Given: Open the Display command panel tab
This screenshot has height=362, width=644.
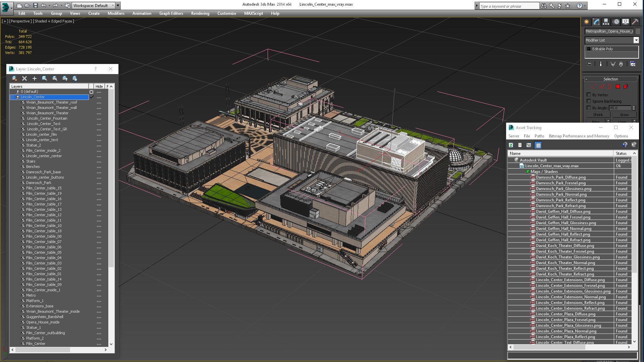Looking at the screenshot, I should (x=626, y=22).
